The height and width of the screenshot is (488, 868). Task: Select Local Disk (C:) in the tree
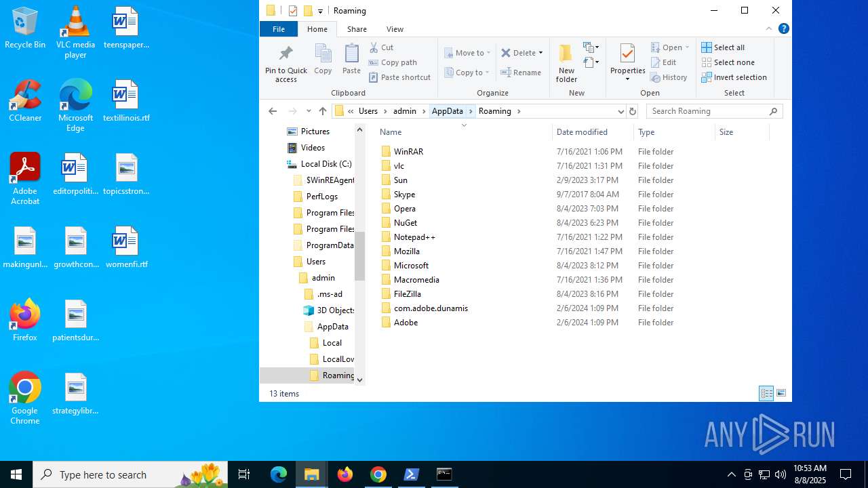319,164
